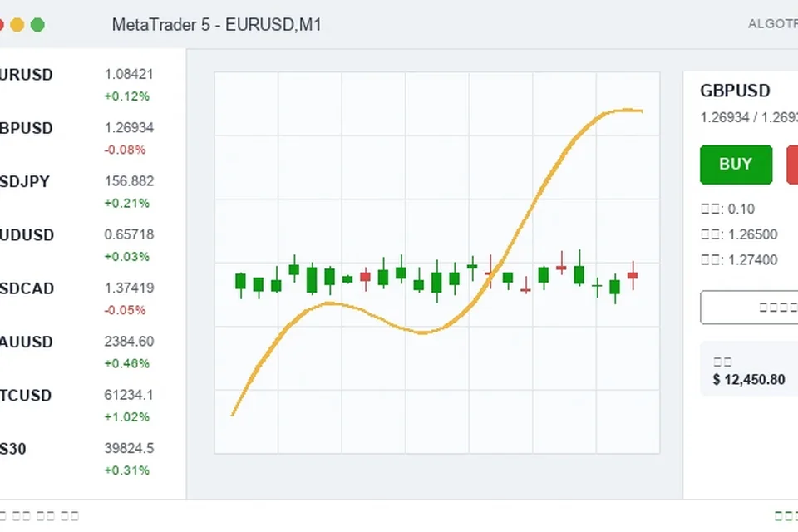Edit the take profit value 1.27400

click(749, 260)
